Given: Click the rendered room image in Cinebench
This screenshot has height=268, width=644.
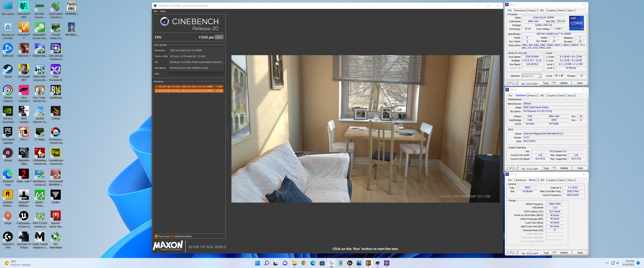Looking at the screenshot, I should pyautogui.click(x=365, y=129).
